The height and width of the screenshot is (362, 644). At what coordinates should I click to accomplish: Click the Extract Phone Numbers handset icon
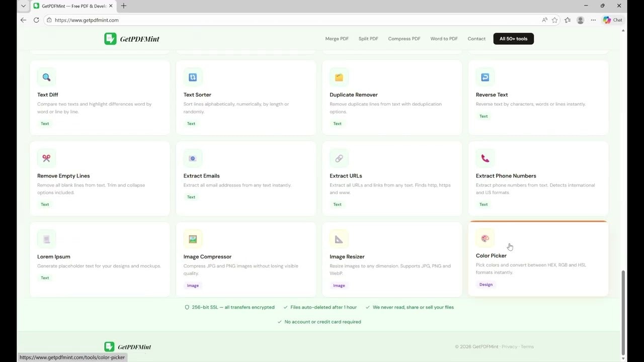[485, 158]
